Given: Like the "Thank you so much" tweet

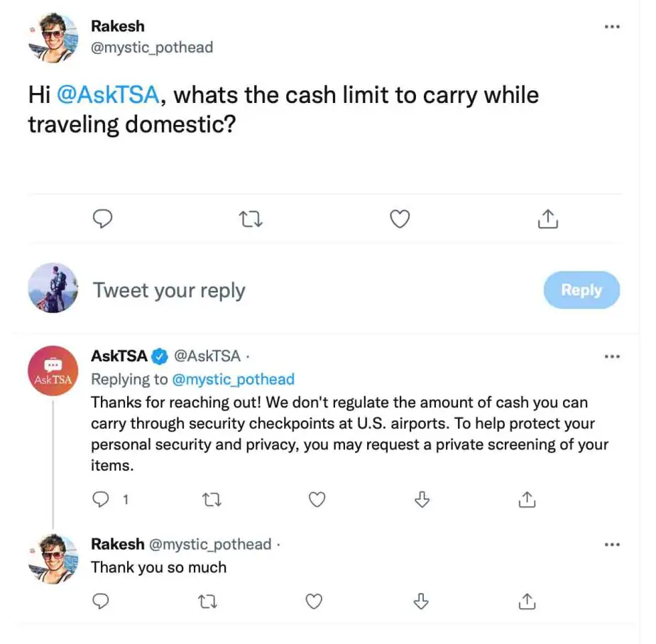Looking at the screenshot, I should pyautogui.click(x=314, y=601).
